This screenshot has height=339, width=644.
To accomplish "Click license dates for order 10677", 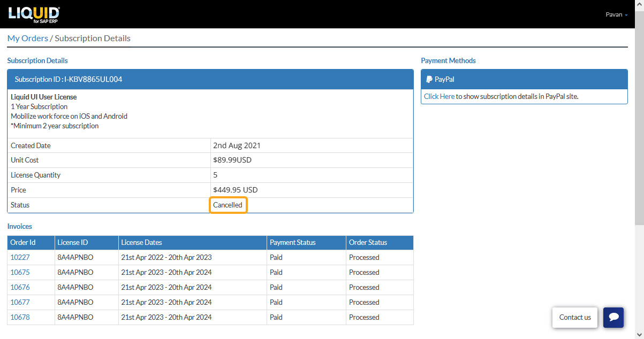I will coord(166,302).
